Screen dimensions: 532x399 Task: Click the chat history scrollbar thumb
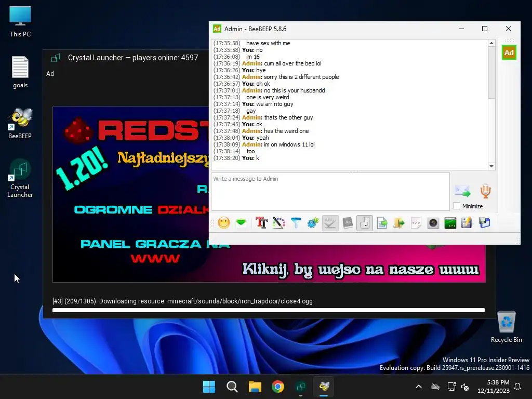(491, 73)
